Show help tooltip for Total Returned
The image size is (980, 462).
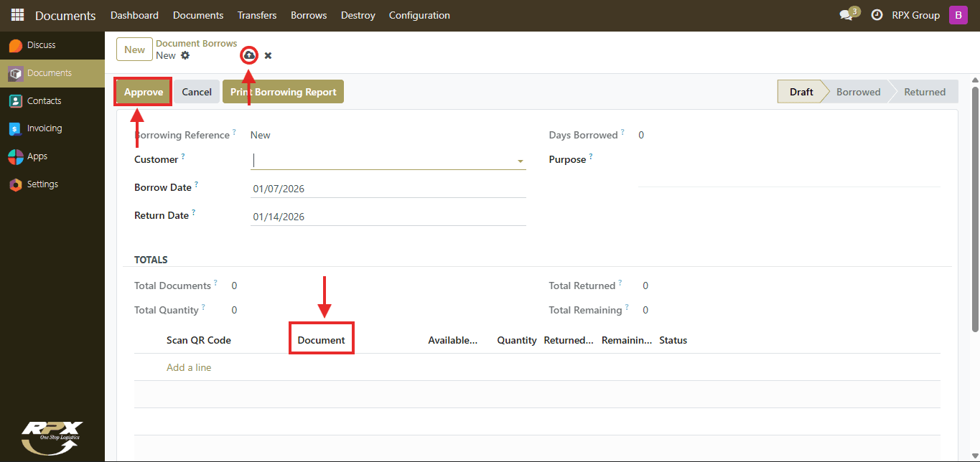coord(621,283)
